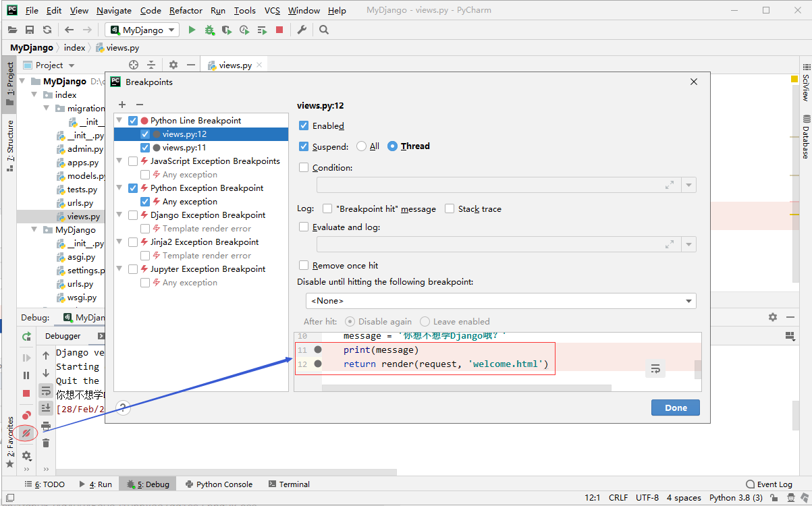Click the Done button
The width and height of the screenshot is (812, 506).
pos(676,407)
